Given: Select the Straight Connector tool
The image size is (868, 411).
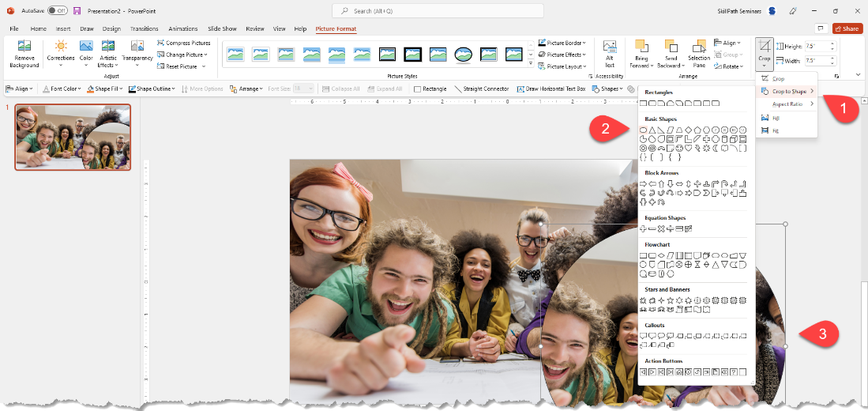Looking at the screenshot, I should (x=482, y=89).
